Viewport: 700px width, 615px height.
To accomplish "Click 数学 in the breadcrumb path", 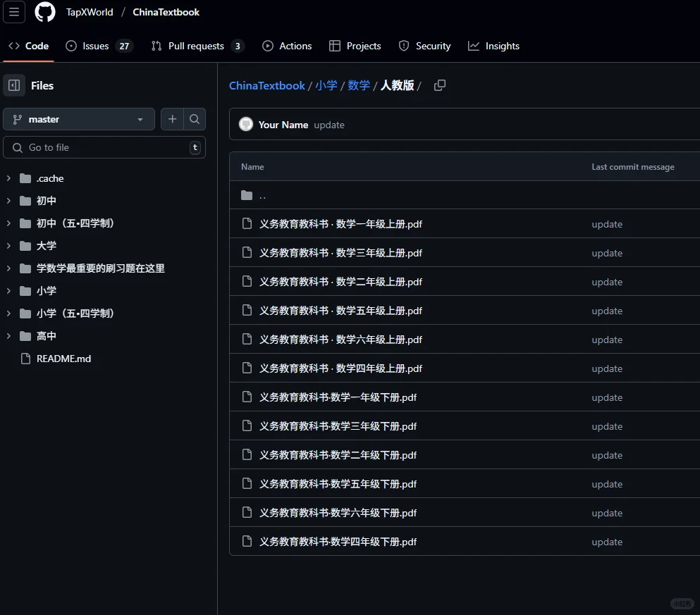I will coord(359,85).
